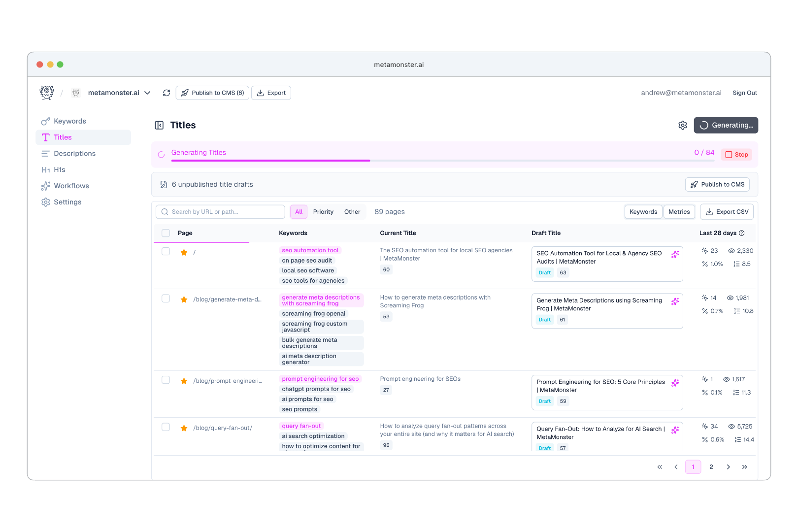
Task: Toggle the priority star on /blog/prompt-engineering row
Action: [x=184, y=381]
